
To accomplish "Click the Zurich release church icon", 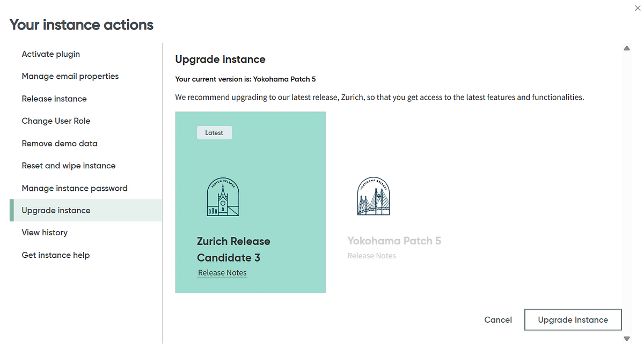I will coord(223,197).
